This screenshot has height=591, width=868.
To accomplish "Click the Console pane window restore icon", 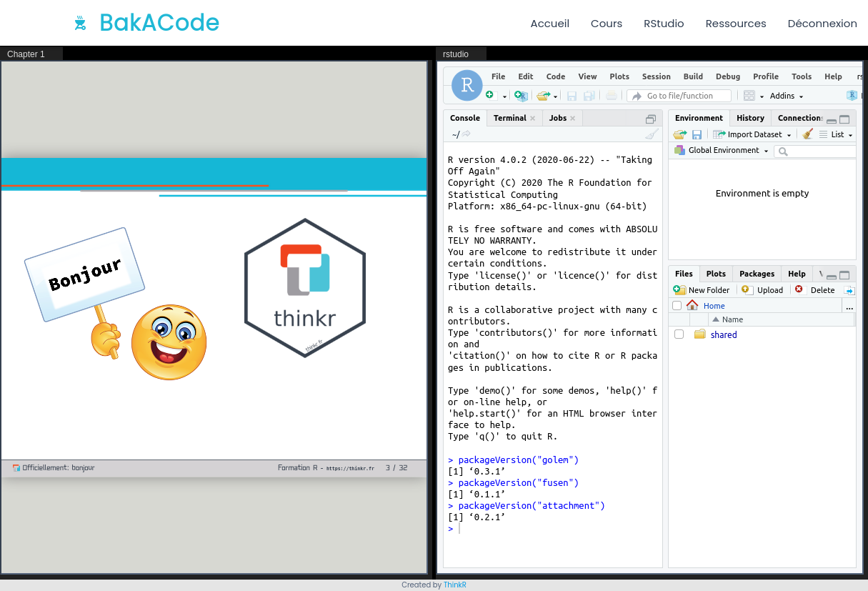I will pos(650,119).
